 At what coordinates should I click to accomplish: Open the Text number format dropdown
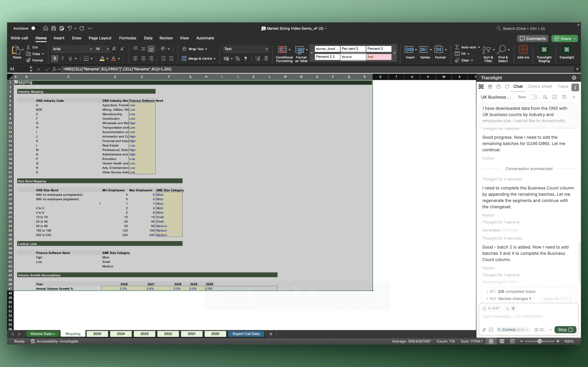267,49
